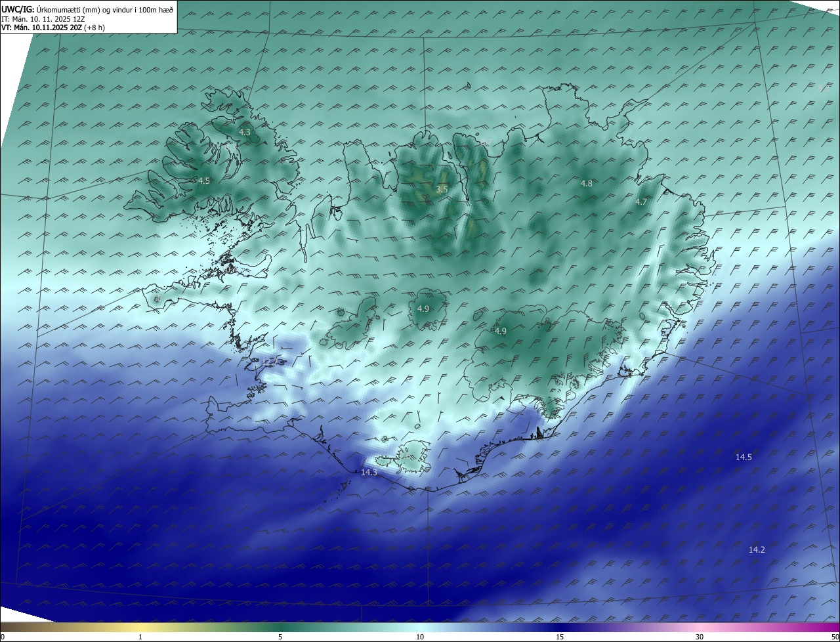Click the 3.5 value label on the map
Screen dimensions: 840x642
pyautogui.click(x=442, y=189)
